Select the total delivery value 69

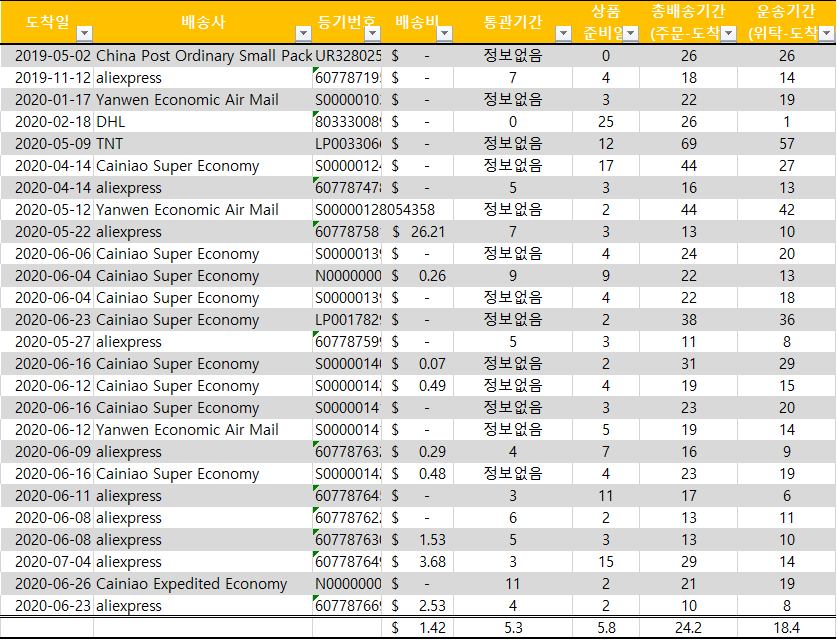click(689, 144)
